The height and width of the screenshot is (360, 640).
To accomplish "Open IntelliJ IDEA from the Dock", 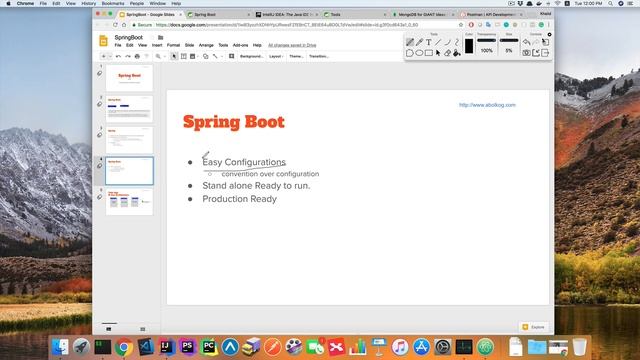I will (167, 347).
